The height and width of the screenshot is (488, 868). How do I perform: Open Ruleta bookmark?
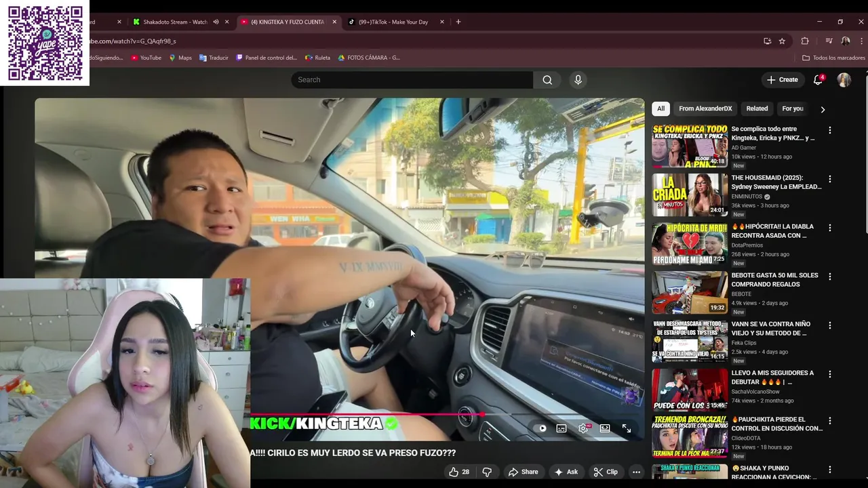point(317,58)
